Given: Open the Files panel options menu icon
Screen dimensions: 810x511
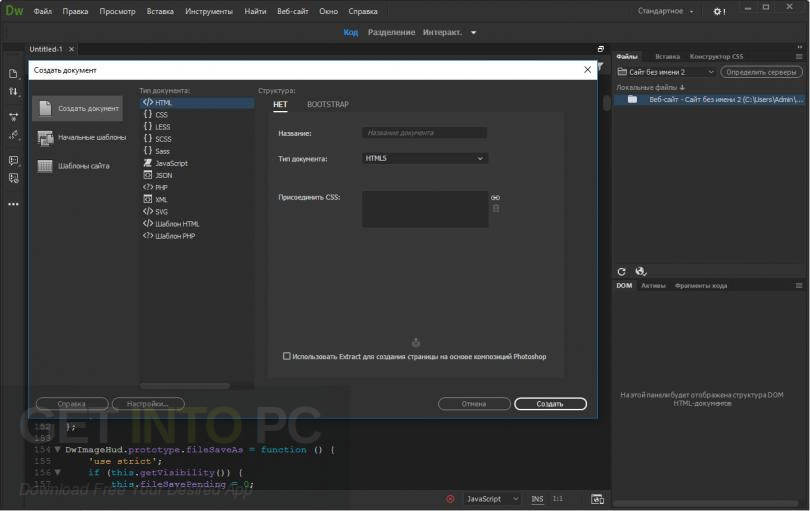Looking at the screenshot, I should tap(799, 56).
